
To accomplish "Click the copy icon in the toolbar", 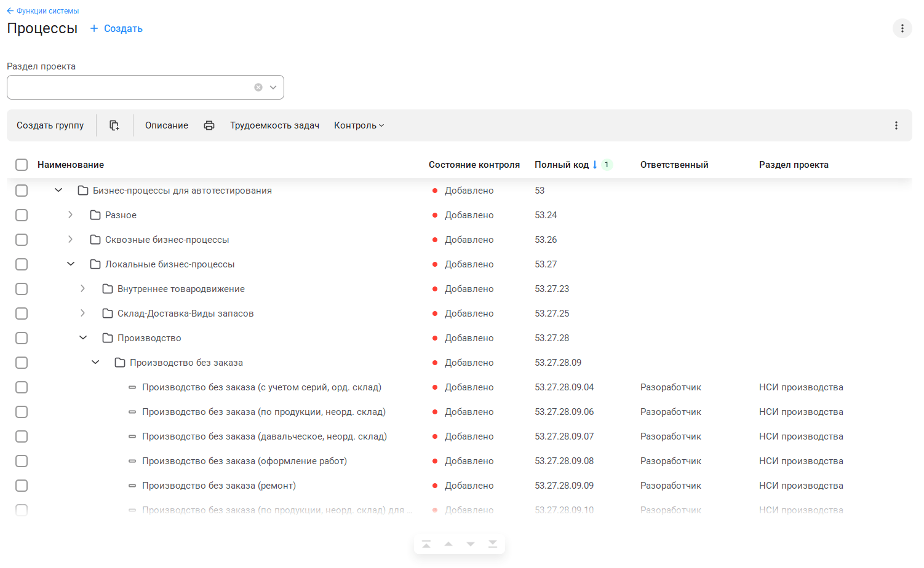I will point(114,125).
